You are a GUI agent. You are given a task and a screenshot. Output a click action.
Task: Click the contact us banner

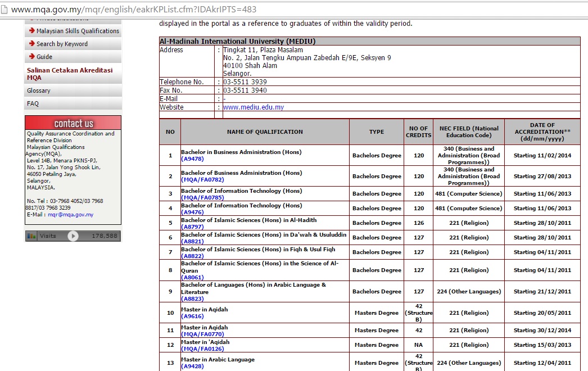click(x=73, y=123)
